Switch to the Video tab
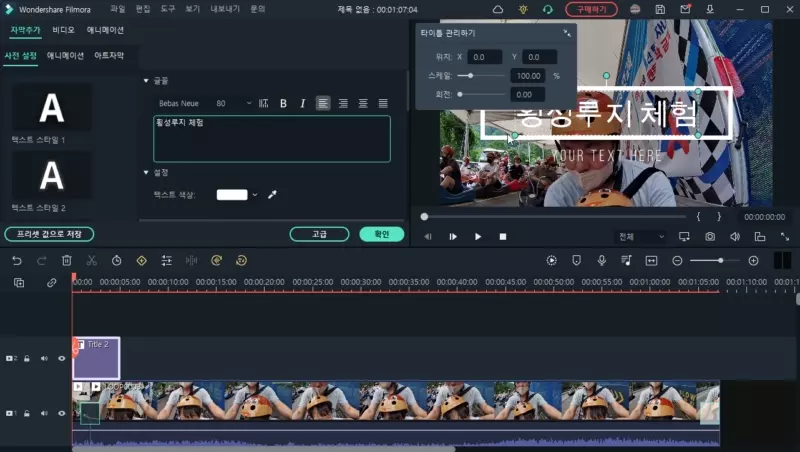Viewport: 800px width, 452px height. pos(63,30)
